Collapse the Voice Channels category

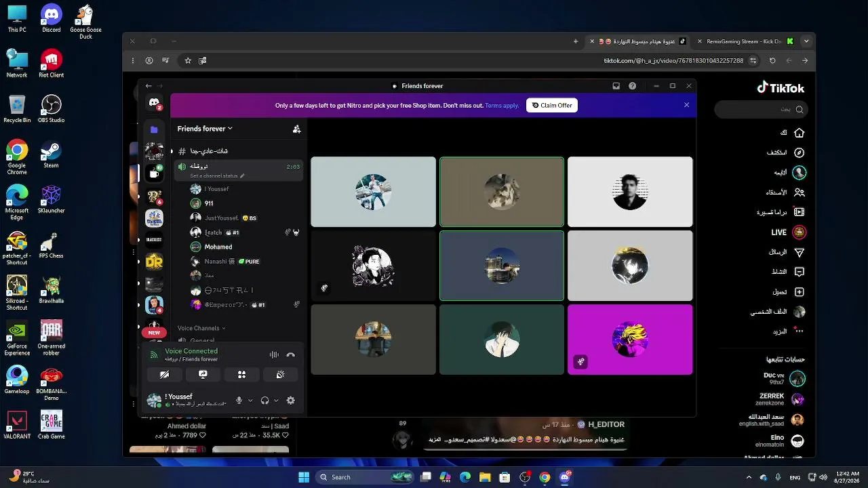point(201,328)
